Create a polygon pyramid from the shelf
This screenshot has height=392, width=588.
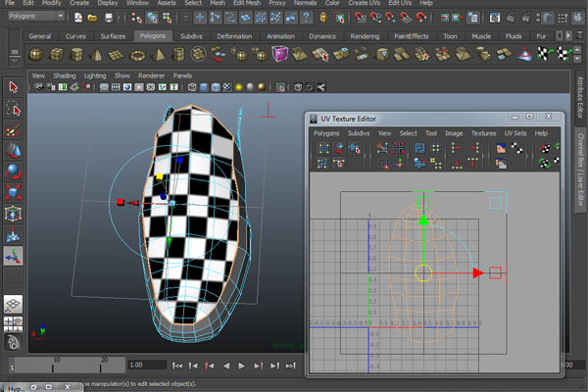click(158, 55)
